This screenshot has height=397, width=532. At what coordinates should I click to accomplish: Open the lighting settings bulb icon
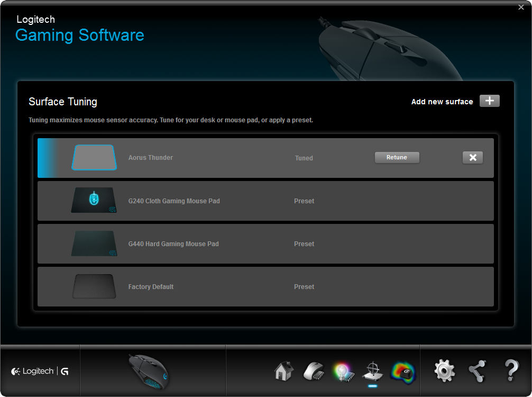344,372
